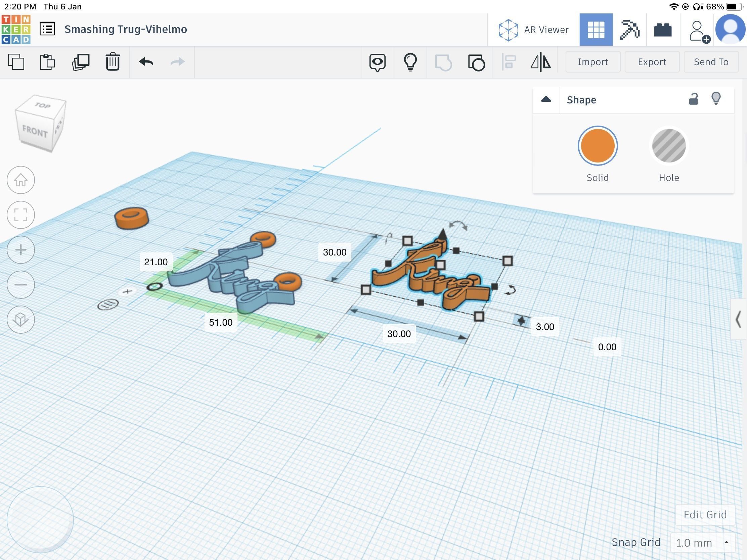This screenshot has width=747, height=560.
Task: Select the striped Hole swatch
Action: pyautogui.click(x=669, y=146)
